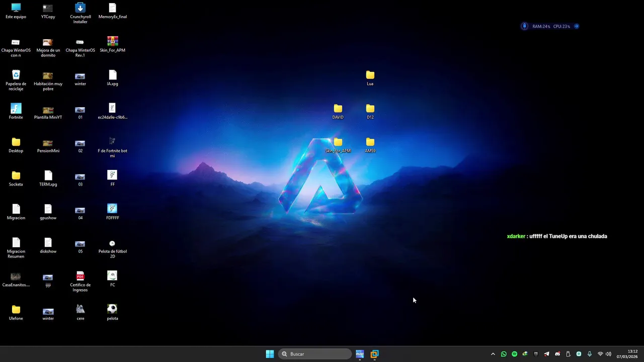Open the DAVID folder
Image resolution: width=644 pixels, height=362 pixels.
tap(338, 112)
